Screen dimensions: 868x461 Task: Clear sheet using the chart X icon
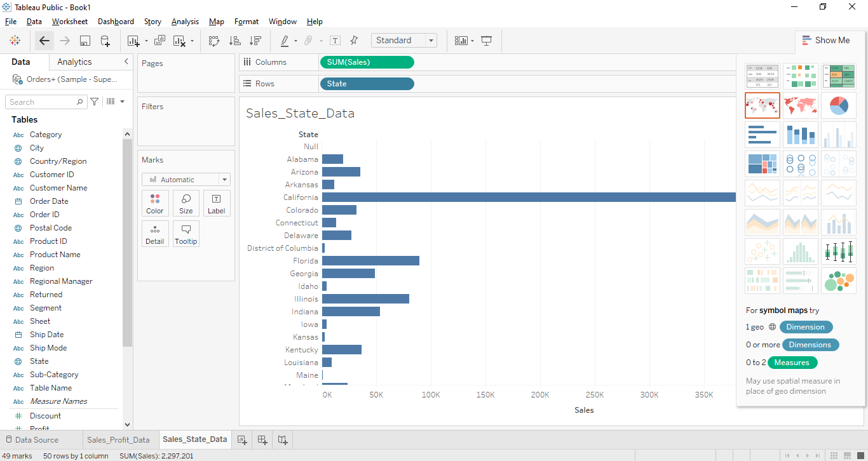coord(179,41)
